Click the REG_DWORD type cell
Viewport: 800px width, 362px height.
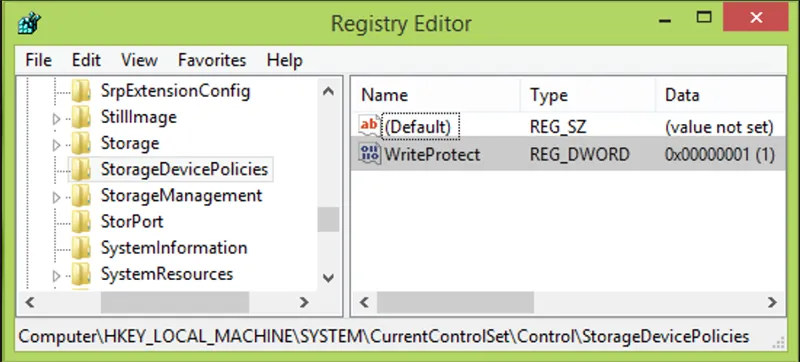pyautogui.click(x=580, y=154)
